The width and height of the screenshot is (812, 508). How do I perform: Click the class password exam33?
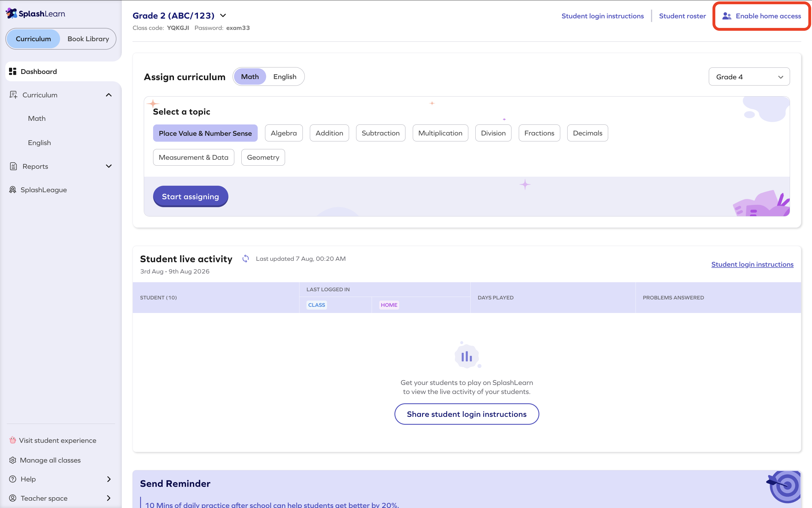pos(238,28)
